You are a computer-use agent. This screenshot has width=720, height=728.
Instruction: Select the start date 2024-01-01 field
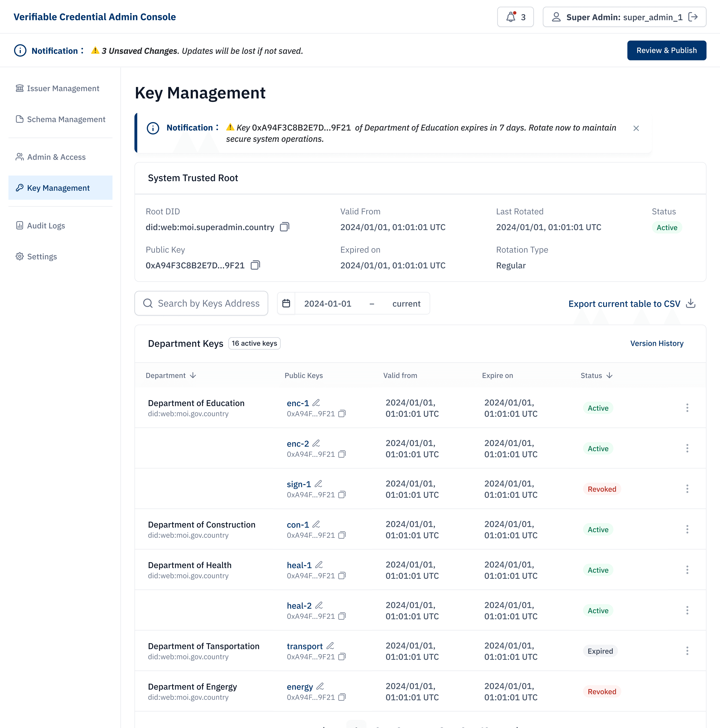point(327,304)
